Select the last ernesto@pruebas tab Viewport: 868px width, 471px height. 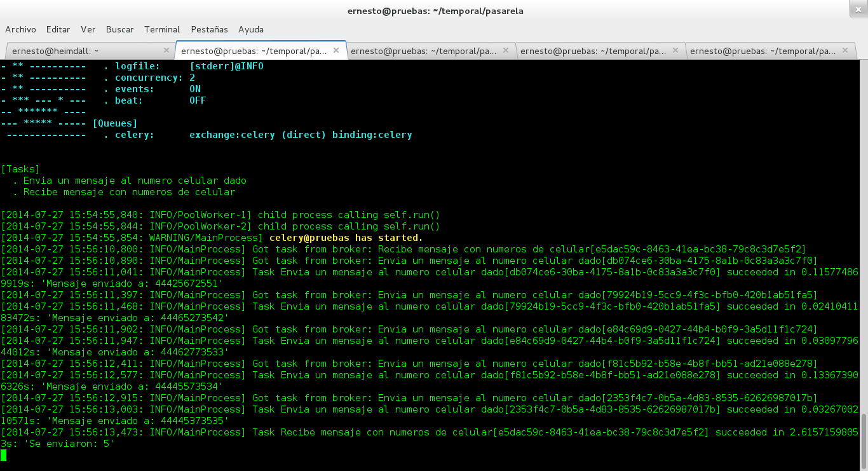[763, 51]
